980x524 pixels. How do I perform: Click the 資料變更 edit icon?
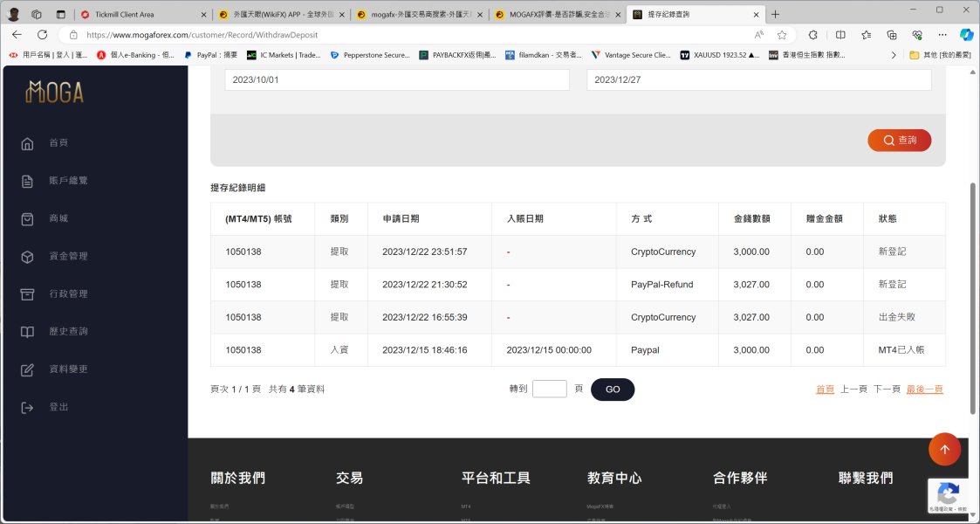(27, 369)
